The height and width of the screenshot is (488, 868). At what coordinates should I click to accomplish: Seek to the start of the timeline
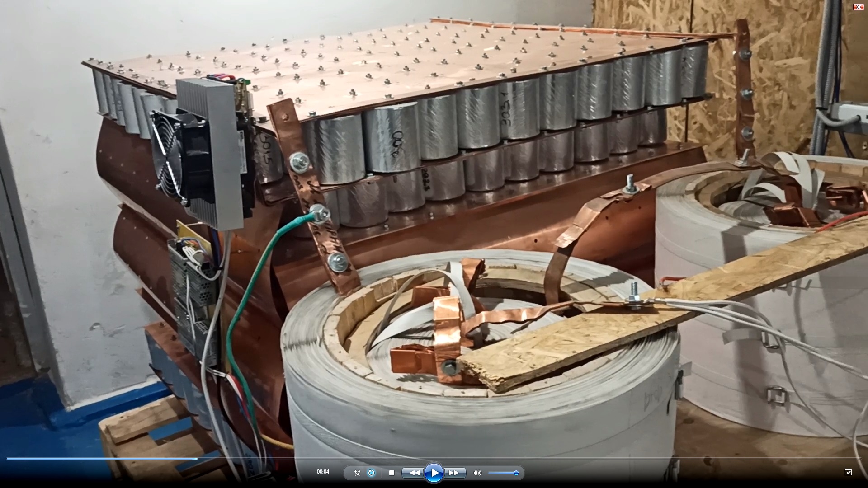8,459
